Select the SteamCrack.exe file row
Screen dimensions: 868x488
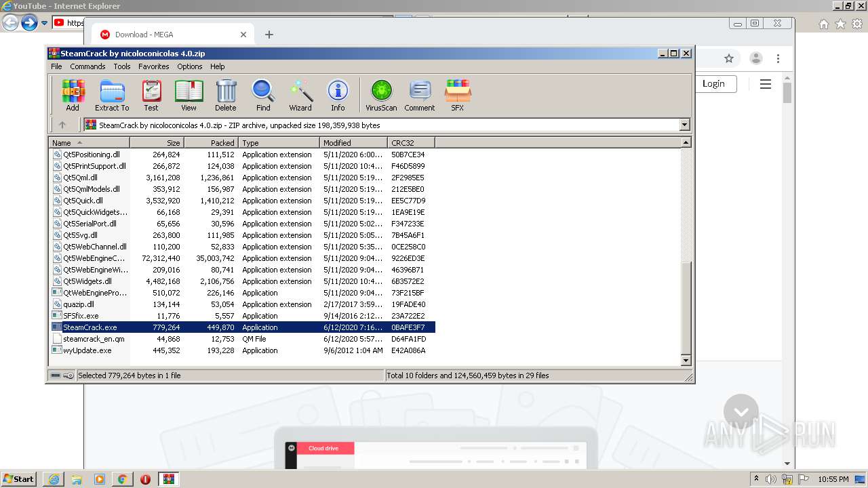pos(243,327)
